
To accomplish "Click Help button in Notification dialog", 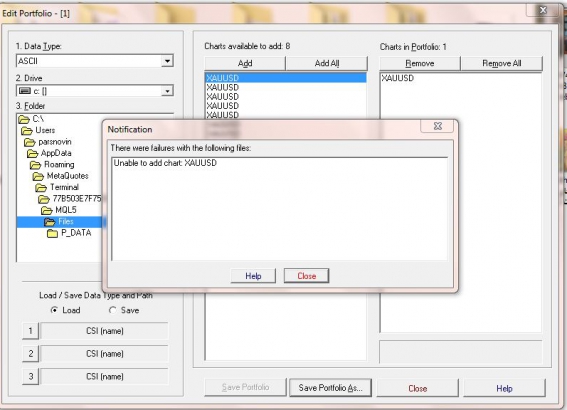I will tap(253, 276).
